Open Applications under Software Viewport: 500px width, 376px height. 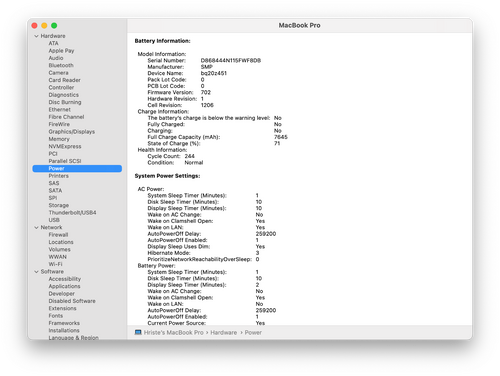click(x=64, y=286)
